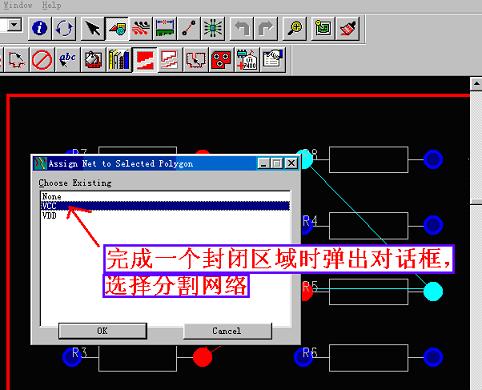Select the black arrow pointer tool
This screenshot has height=390, width=482.
[93, 28]
